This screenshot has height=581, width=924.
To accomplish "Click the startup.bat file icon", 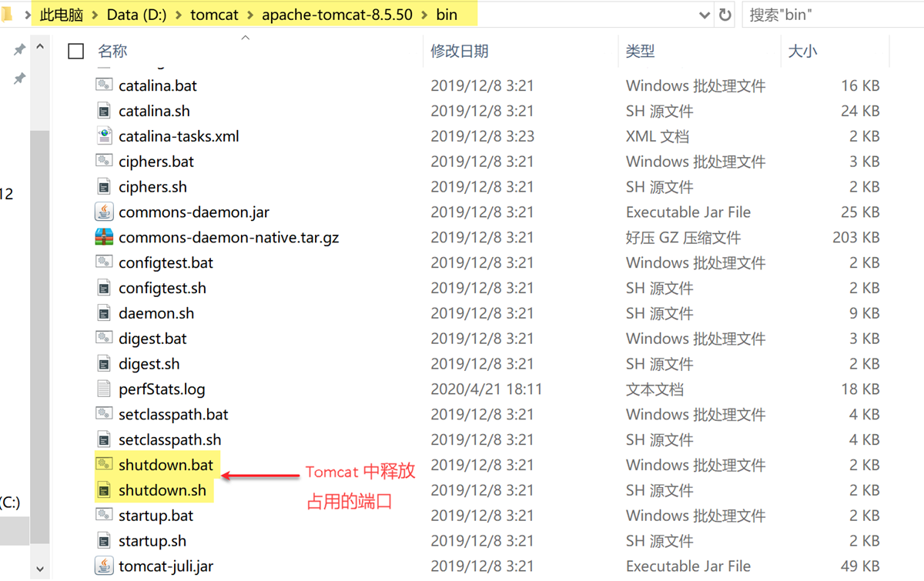I will 104,516.
